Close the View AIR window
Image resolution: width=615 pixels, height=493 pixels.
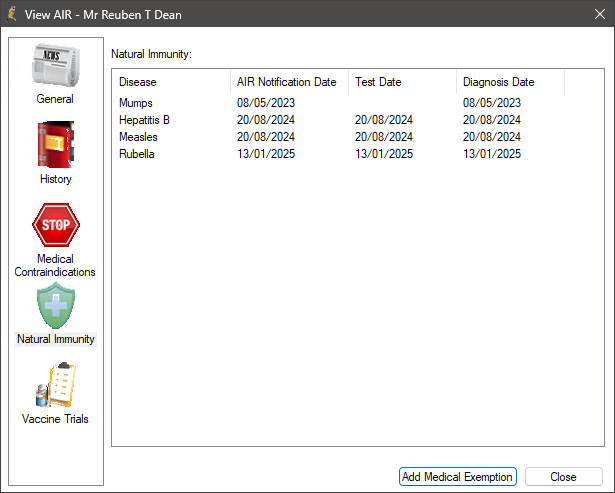point(563,477)
